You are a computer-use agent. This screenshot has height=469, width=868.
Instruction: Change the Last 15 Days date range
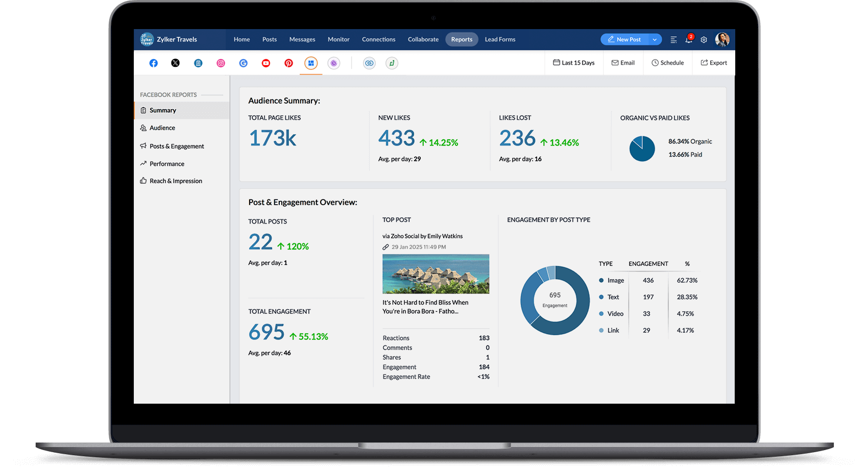coord(573,62)
